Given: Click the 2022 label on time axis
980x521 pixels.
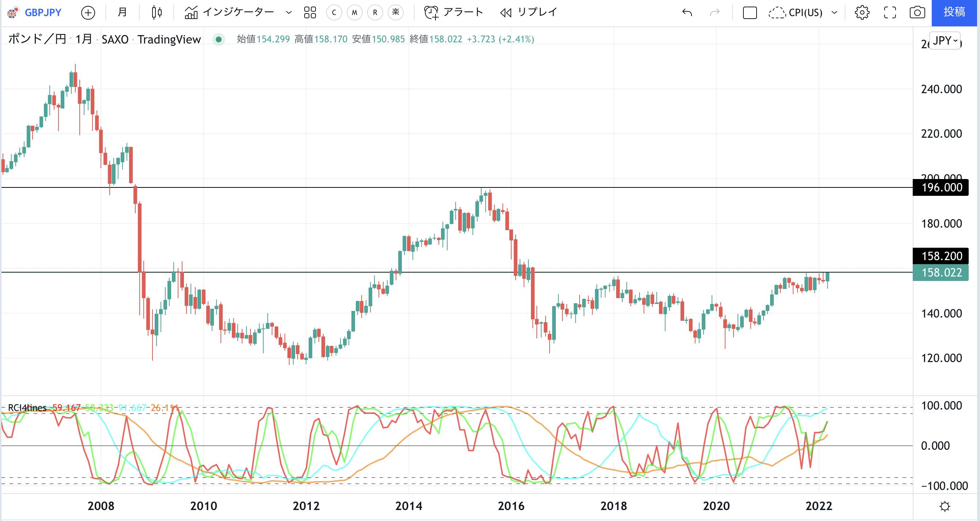Looking at the screenshot, I should click(819, 506).
